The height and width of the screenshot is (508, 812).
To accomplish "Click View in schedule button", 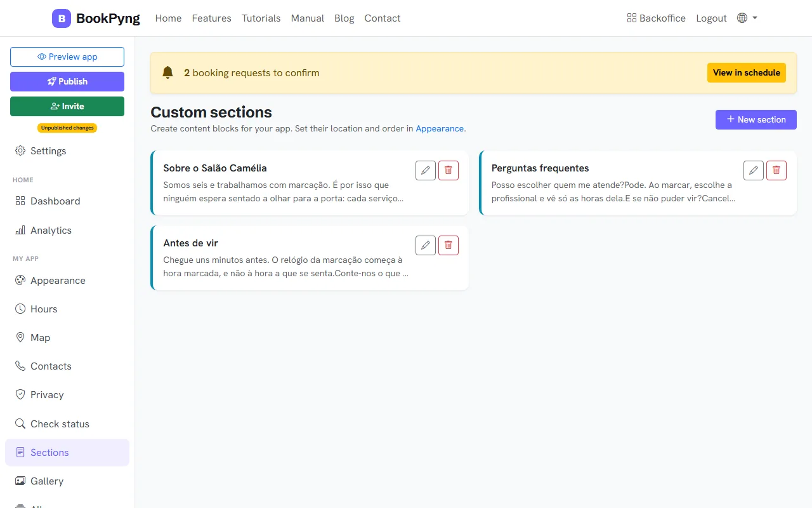I will pyautogui.click(x=746, y=72).
